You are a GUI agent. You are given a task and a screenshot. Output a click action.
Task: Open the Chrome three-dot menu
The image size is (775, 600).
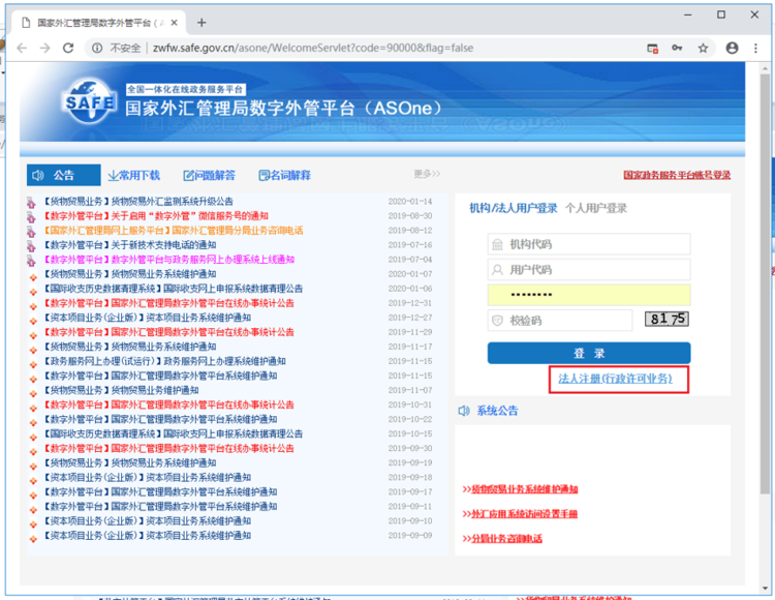coord(757,47)
